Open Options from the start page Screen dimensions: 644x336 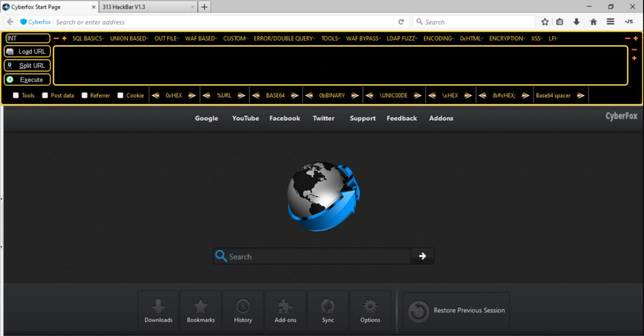(x=370, y=310)
